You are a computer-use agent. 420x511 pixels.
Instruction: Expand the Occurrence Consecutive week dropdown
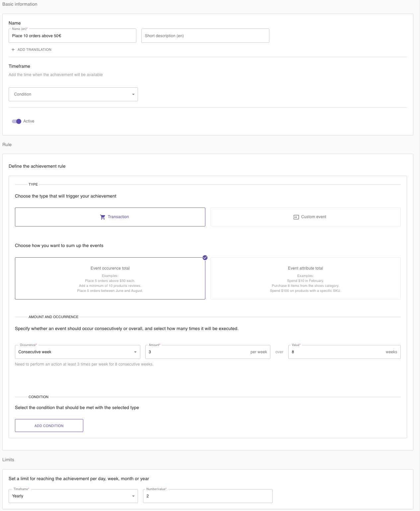[x=78, y=352]
